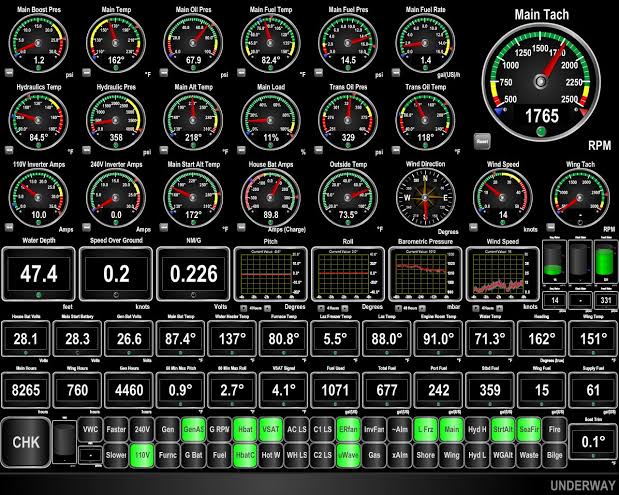Toggle the HbatC indicator button
The height and width of the screenshot is (495, 619).
245,455
